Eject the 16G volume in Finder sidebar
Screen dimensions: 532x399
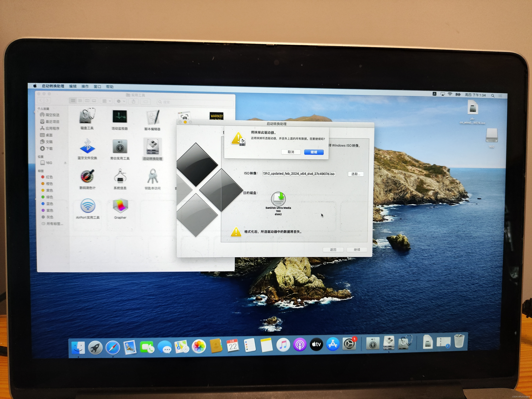[x=65, y=163]
